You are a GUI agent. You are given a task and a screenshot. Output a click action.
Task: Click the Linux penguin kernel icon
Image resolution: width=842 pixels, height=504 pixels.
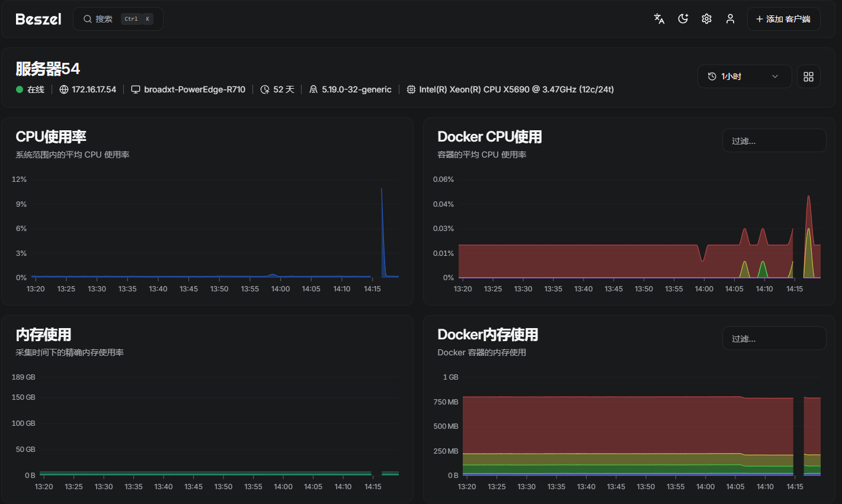point(313,89)
